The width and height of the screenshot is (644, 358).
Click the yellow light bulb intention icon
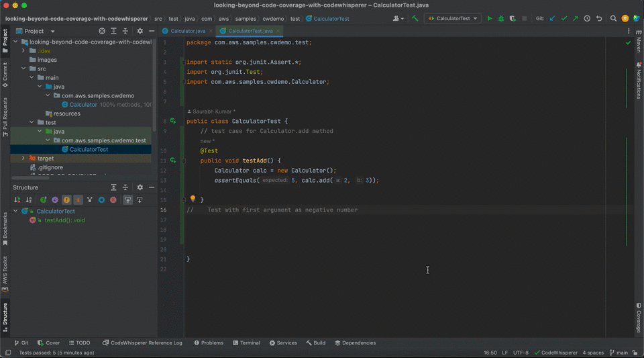pyautogui.click(x=193, y=199)
